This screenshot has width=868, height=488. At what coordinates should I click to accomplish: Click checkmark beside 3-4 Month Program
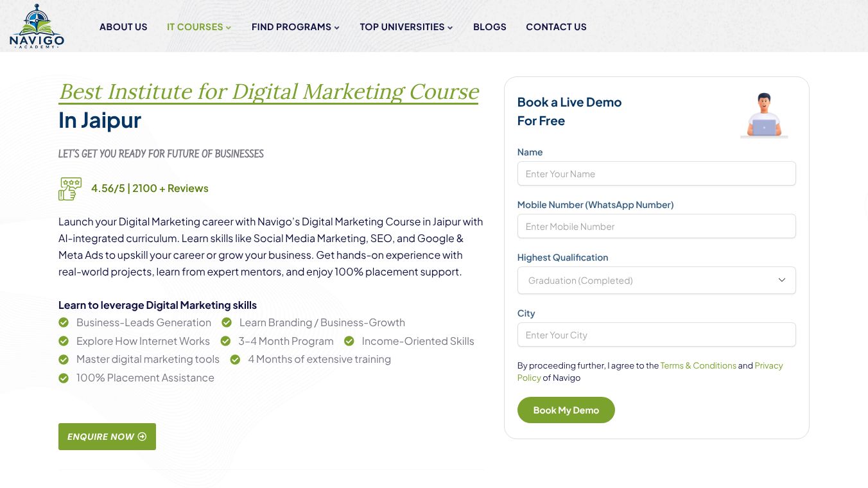coord(225,341)
